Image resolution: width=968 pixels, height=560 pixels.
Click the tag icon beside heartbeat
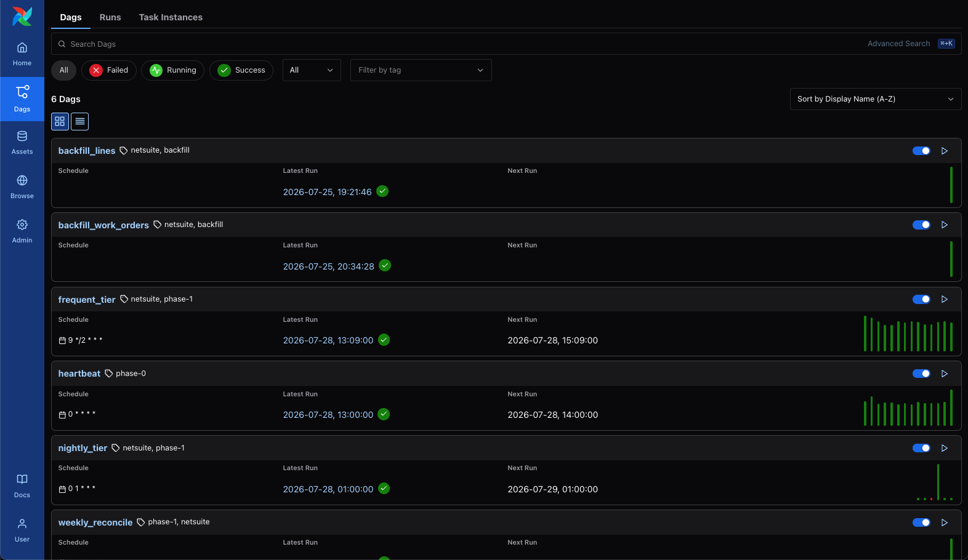[x=109, y=374]
